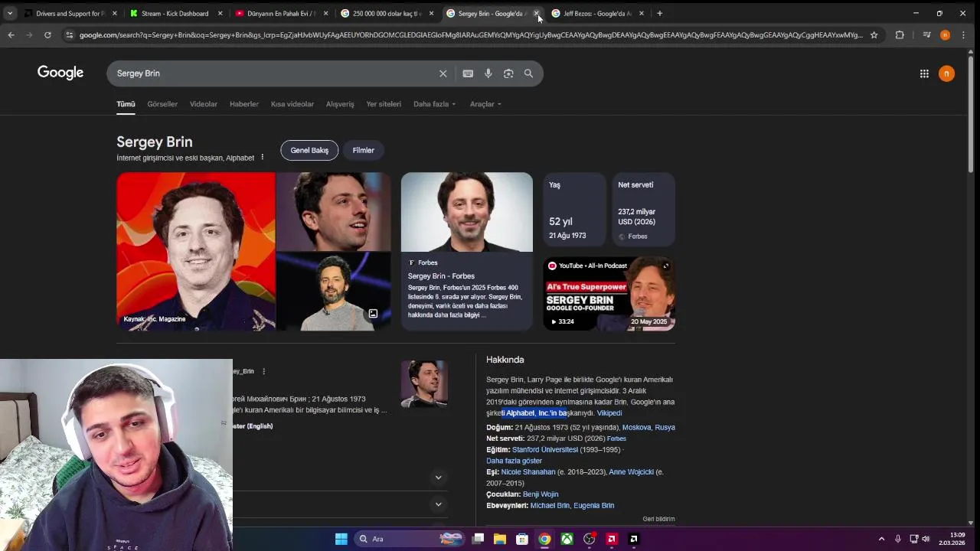
Task: Open File Explorer from the taskbar
Action: point(500,539)
